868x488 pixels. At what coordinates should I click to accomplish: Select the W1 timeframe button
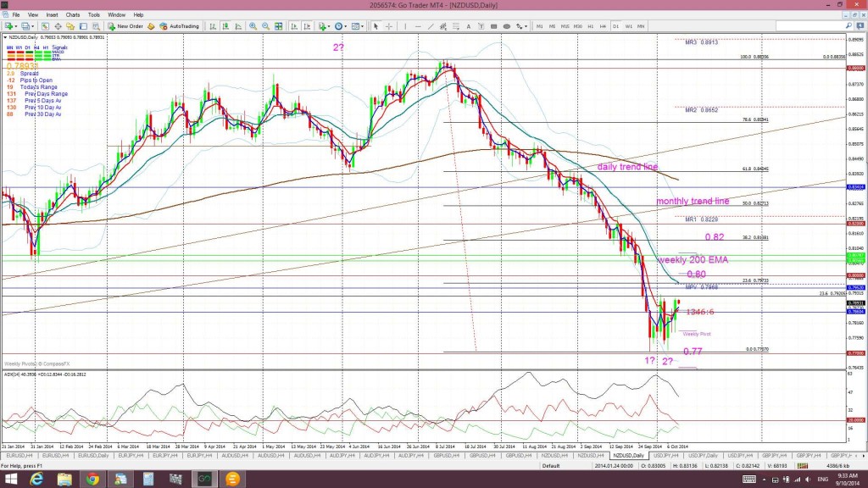click(628, 26)
